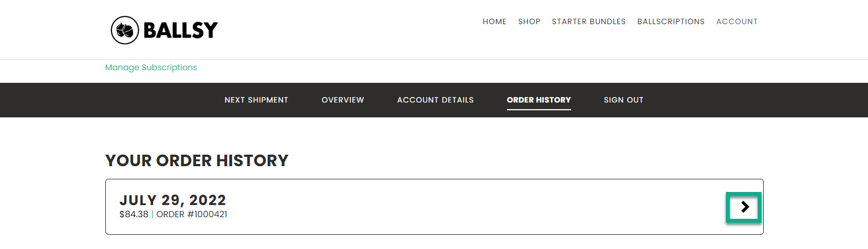This screenshot has height=249, width=868.
Task: Click the Ballsy round logo icon
Action: coord(125,30)
